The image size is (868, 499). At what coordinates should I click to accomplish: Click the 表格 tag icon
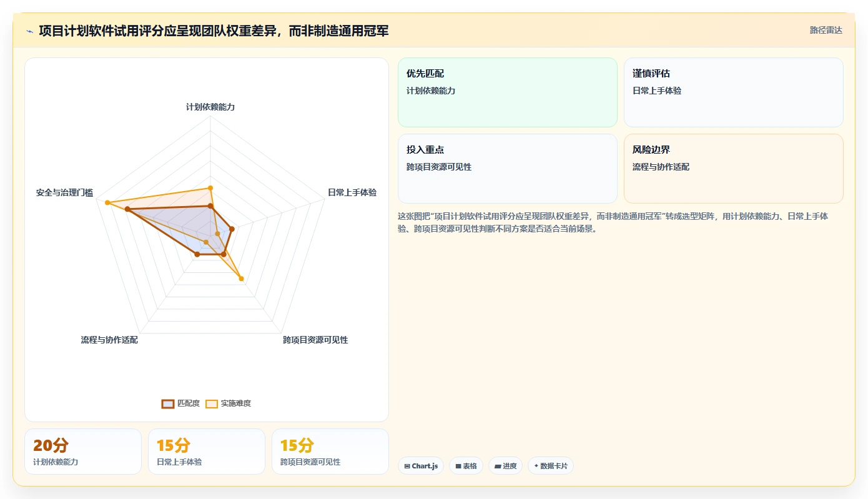[x=458, y=466]
